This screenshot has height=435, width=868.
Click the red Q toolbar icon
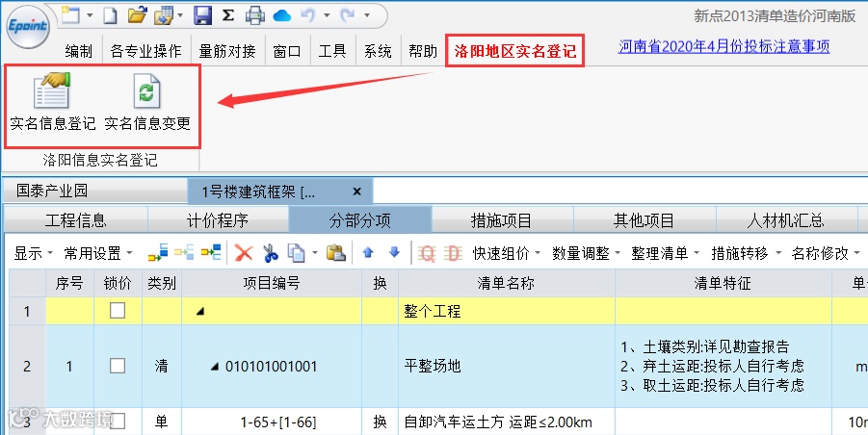428,253
